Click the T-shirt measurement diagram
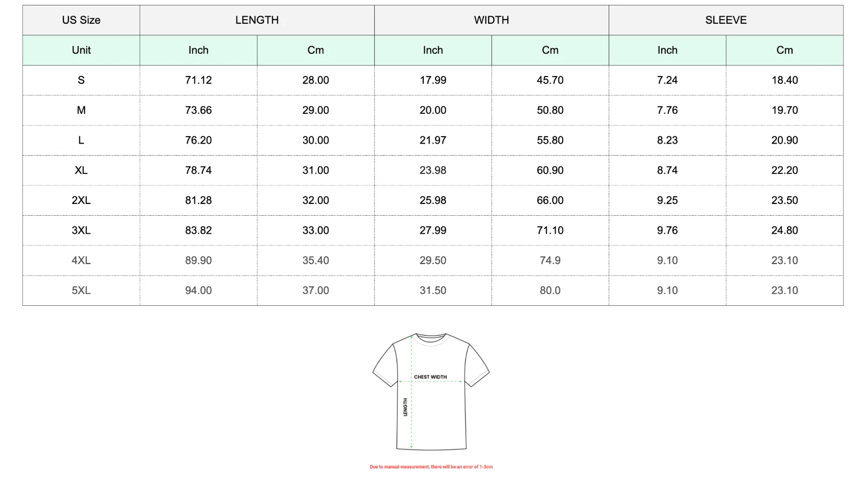This screenshot has height=488, width=868. [431, 391]
